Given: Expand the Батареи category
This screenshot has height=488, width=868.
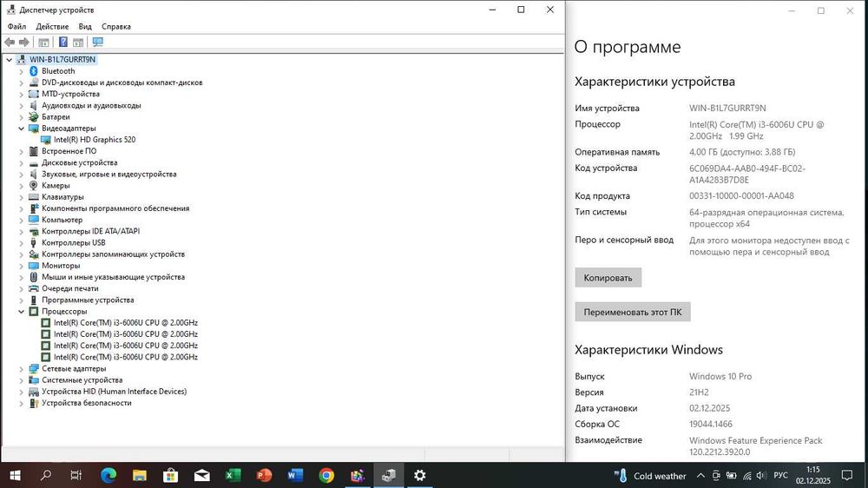Looking at the screenshot, I should point(21,117).
